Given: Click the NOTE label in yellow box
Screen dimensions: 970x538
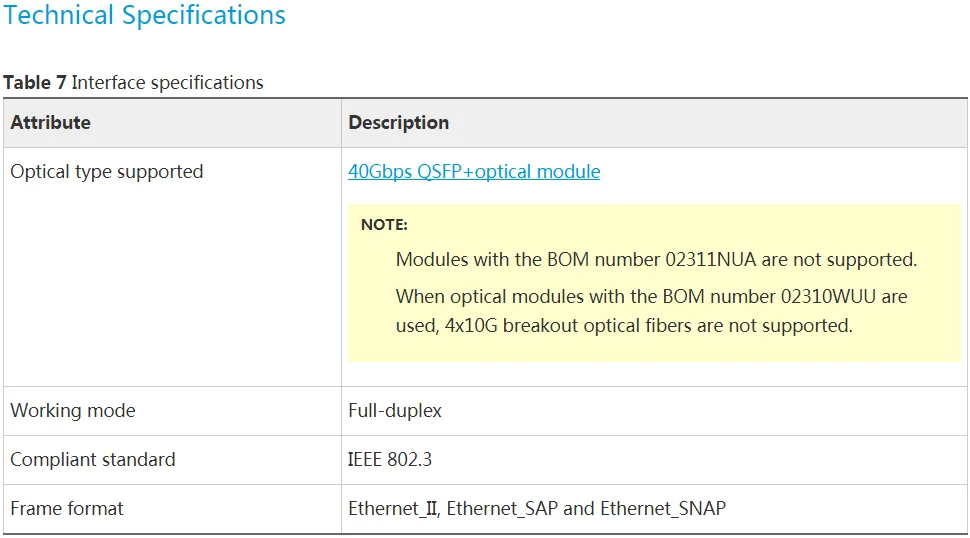Looking at the screenshot, I should [384, 224].
